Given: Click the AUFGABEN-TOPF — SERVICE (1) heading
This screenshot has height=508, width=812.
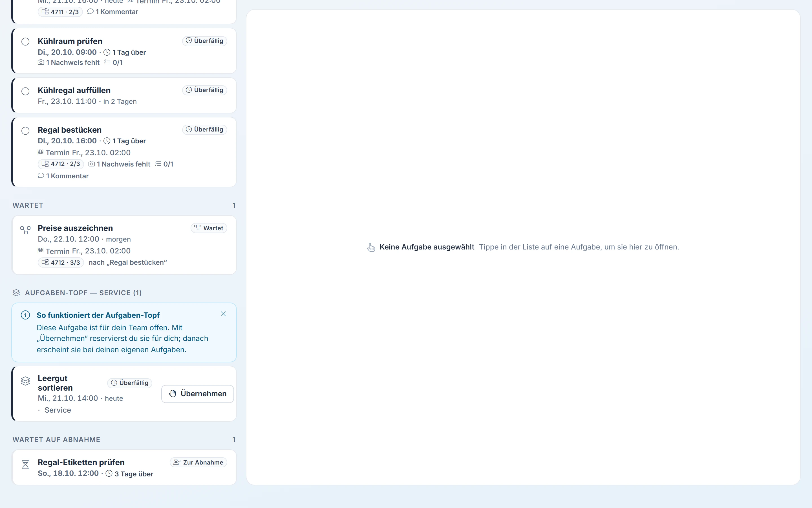Looking at the screenshot, I should 83,293.
